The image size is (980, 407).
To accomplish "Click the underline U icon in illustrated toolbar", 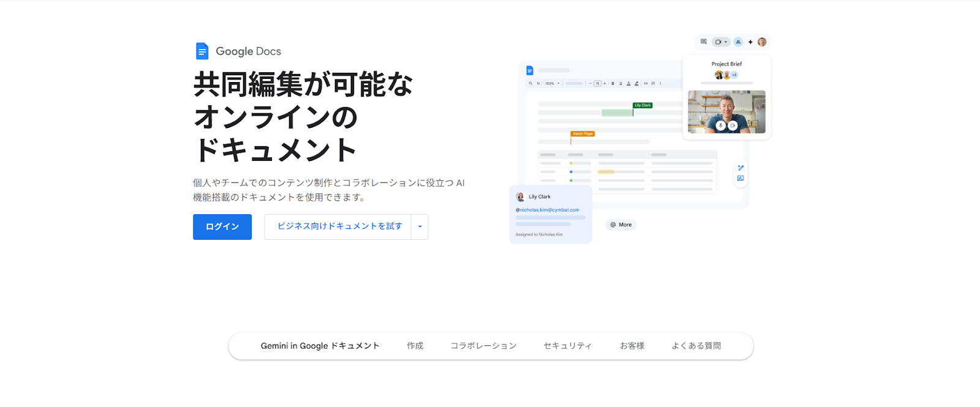I will [x=620, y=83].
